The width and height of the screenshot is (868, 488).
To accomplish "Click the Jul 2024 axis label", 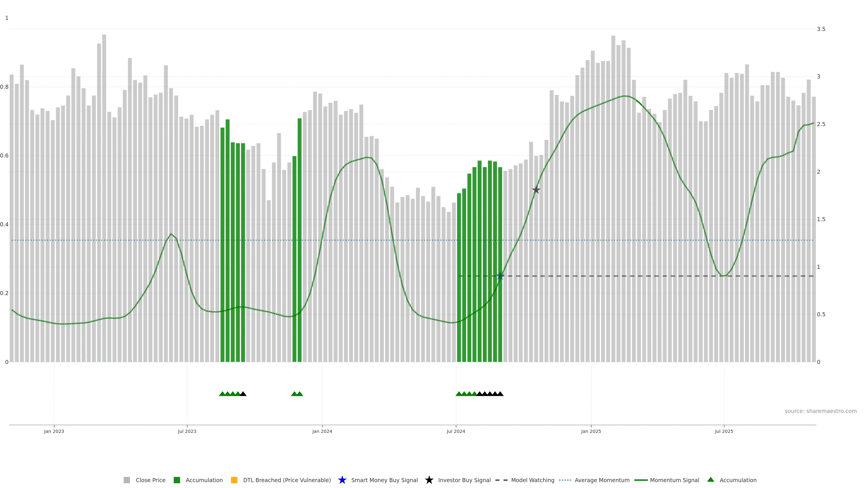I will click(456, 431).
